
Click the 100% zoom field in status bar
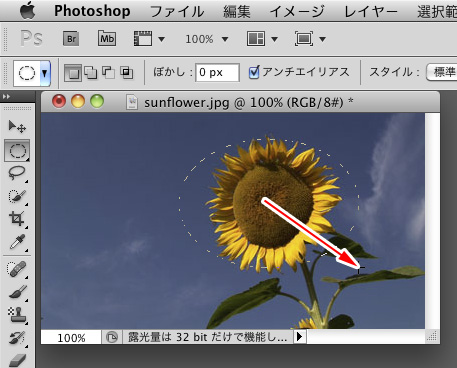click(x=71, y=338)
